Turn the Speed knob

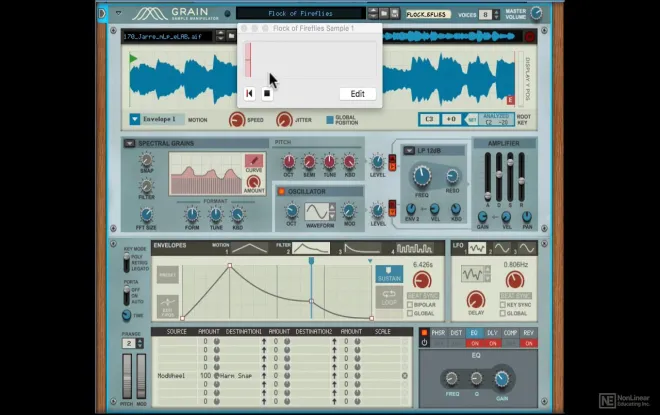[237, 120]
